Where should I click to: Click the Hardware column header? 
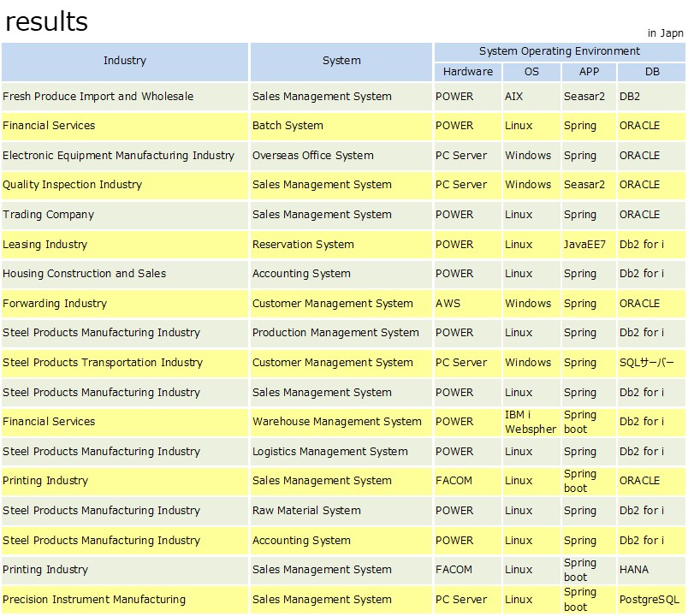[x=468, y=72]
